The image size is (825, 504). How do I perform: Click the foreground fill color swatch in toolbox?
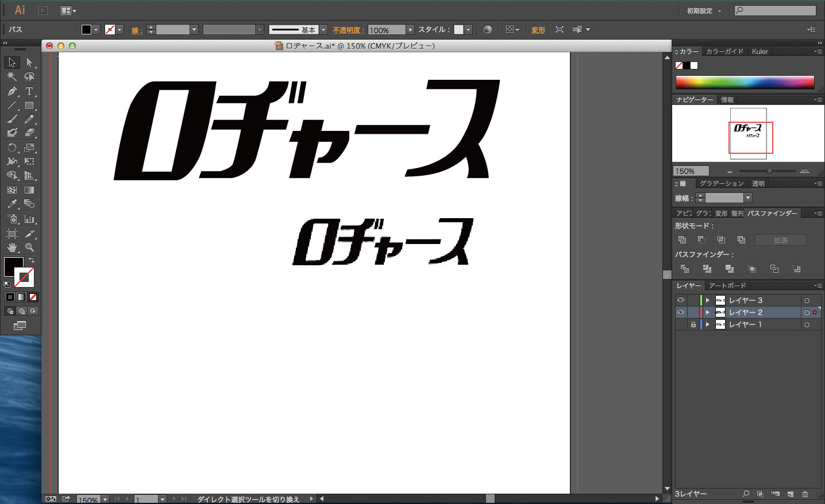[x=14, y=267]
